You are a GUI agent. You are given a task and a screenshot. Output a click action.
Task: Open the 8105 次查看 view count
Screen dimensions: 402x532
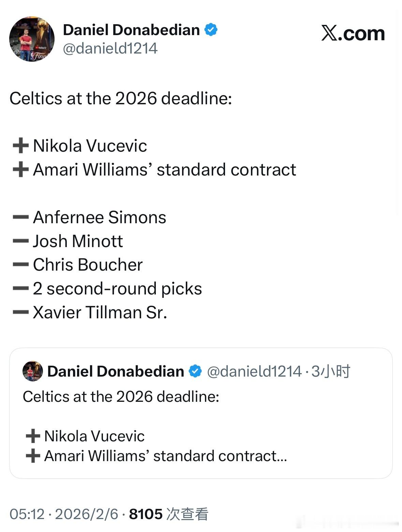tap(168, 514)
